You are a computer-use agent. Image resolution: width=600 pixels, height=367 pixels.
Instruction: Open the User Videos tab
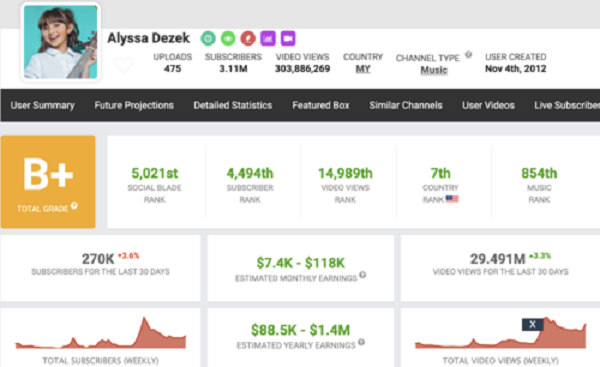coord(488,105)
